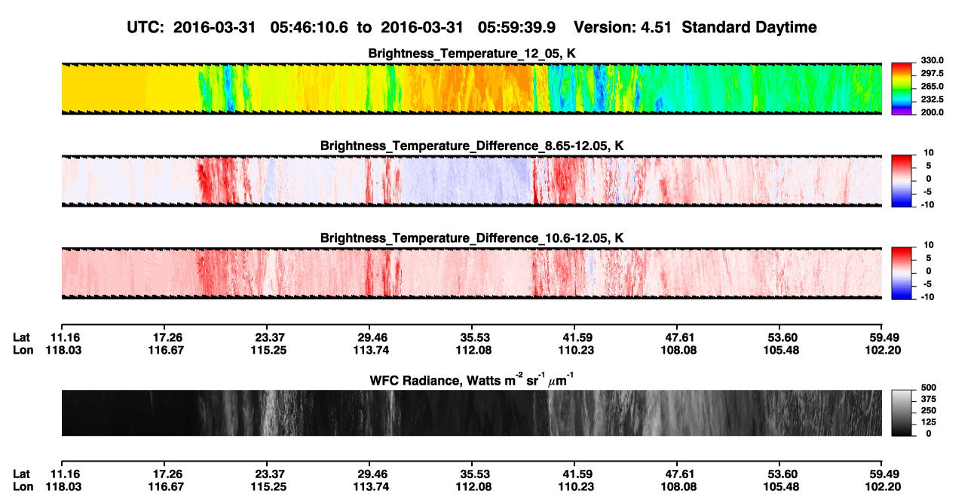
Task: Click upper axis latitude value 17.26
Action: 164,338
